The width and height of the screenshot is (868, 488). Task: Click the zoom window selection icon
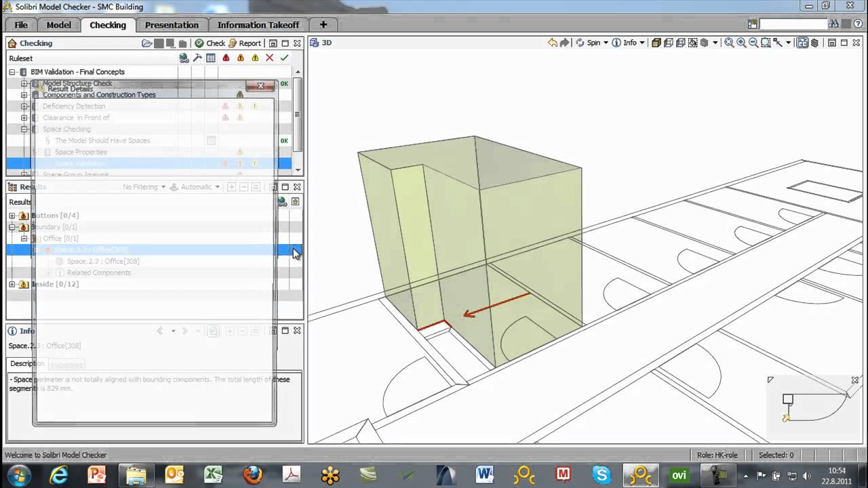[766, 43]
